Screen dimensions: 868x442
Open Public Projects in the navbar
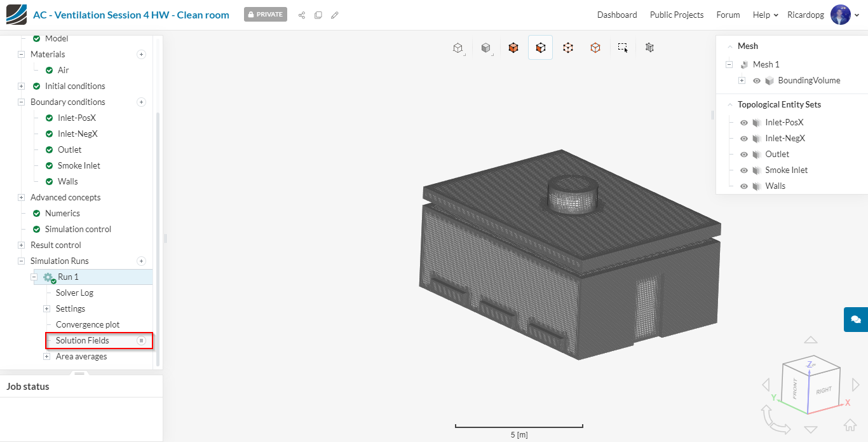point(676,15)
